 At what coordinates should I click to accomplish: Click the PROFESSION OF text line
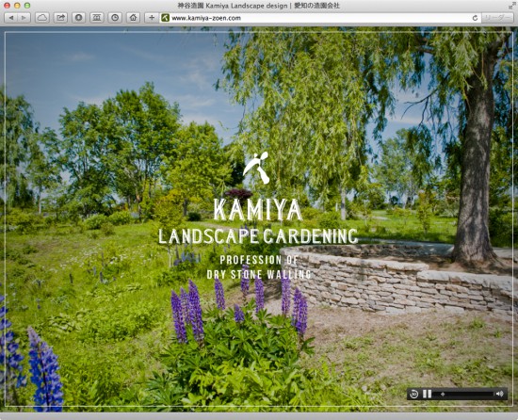(x=259, y=260)
